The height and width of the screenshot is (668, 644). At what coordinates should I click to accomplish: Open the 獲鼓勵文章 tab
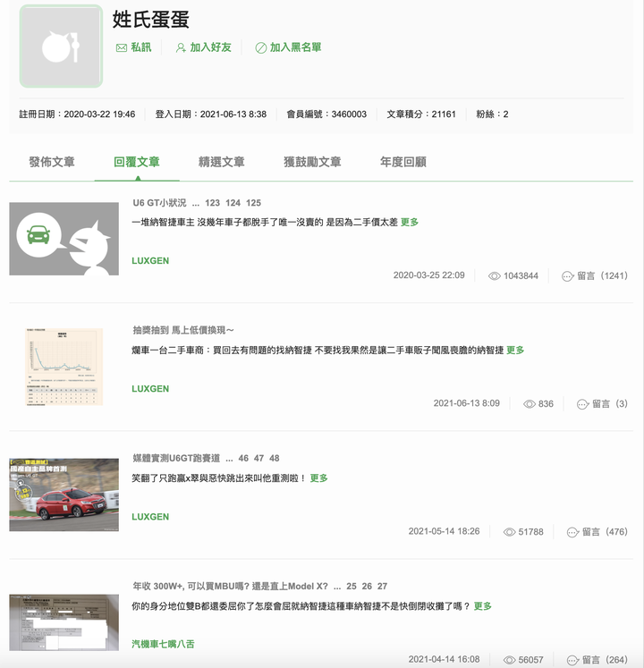[x=312, y=162]
